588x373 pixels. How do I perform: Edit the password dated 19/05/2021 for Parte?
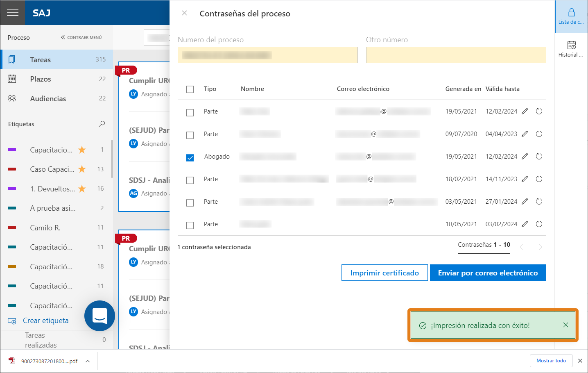click(x=525, y=111)
